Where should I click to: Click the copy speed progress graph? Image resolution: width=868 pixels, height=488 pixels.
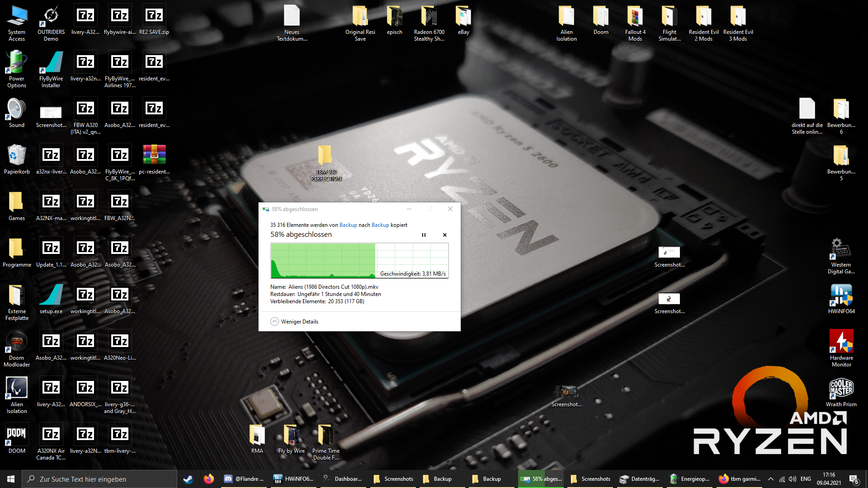click(359, 261)
